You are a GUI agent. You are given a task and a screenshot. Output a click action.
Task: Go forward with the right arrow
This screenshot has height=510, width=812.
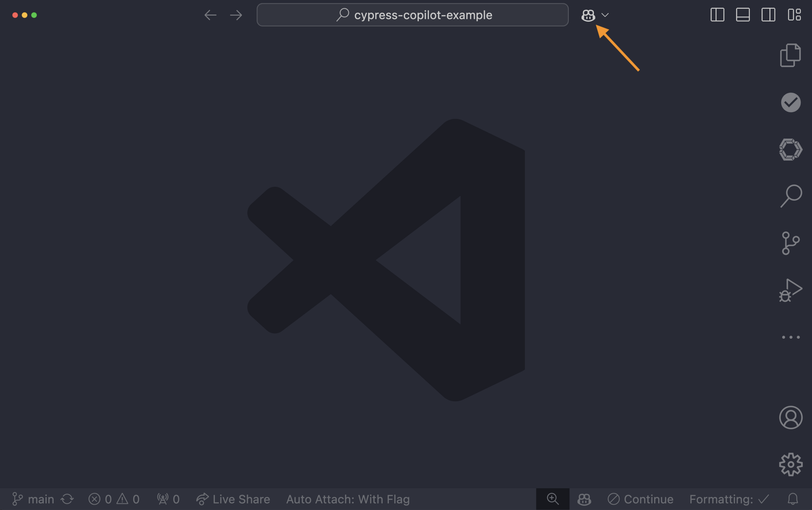click(x=236, y=15)
